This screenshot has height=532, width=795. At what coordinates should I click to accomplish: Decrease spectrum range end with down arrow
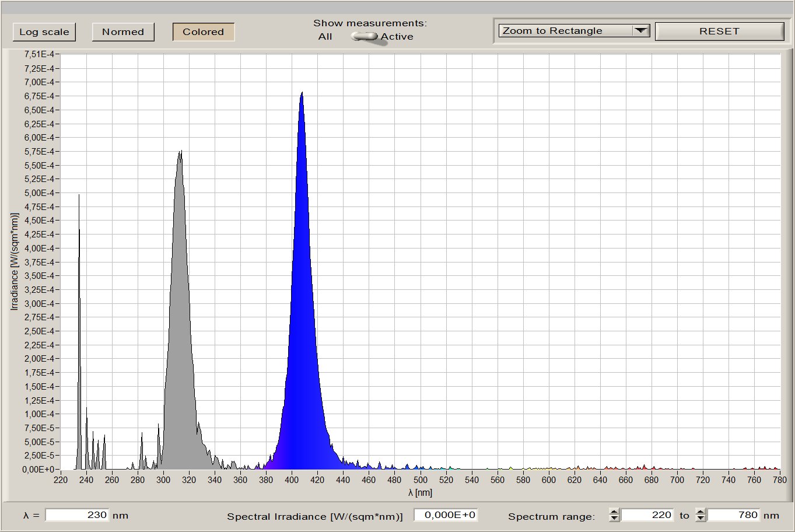pyautogui.click(x=701, y=519)
